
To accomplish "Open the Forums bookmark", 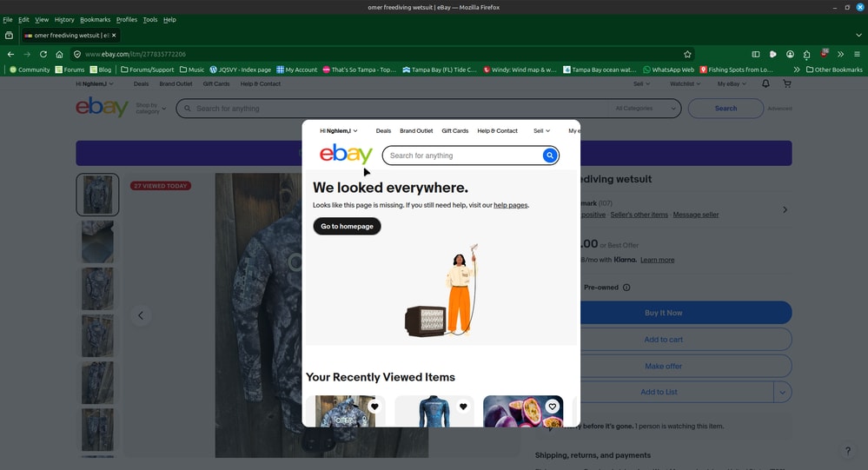I will [x=70, y=70].
